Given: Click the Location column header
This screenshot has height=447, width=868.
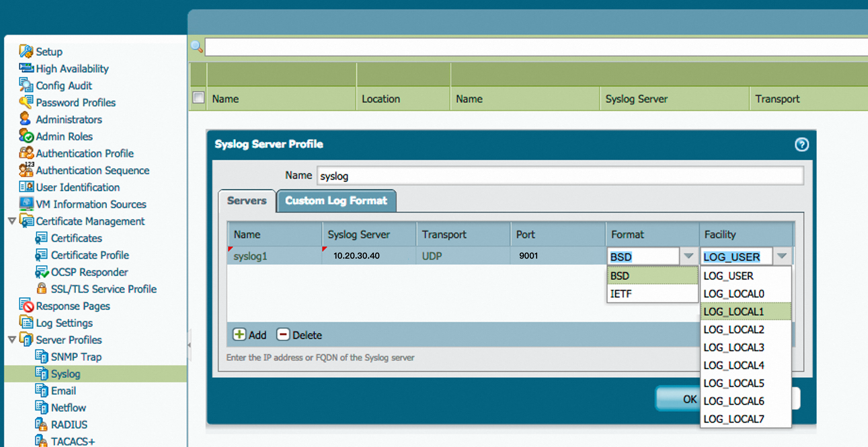Looking at the screenshot, I should (x=403, y=98).
